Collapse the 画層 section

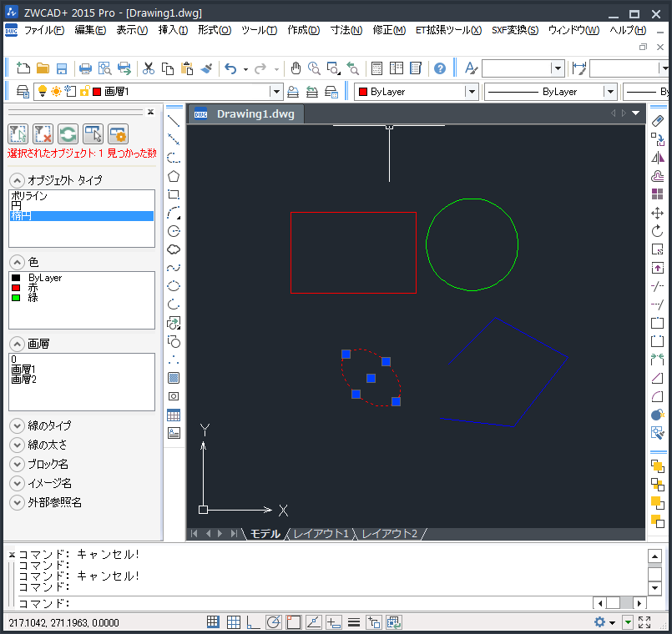point(17,344)
